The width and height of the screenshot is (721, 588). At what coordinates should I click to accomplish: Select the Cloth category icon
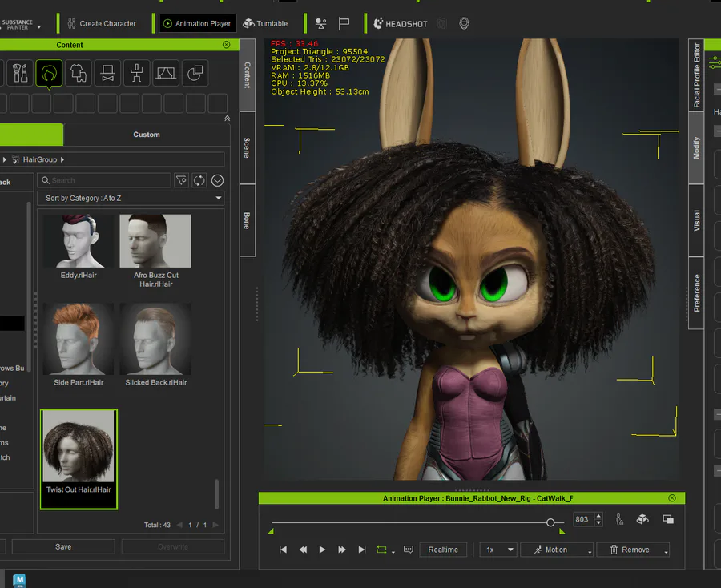point(79,73)
